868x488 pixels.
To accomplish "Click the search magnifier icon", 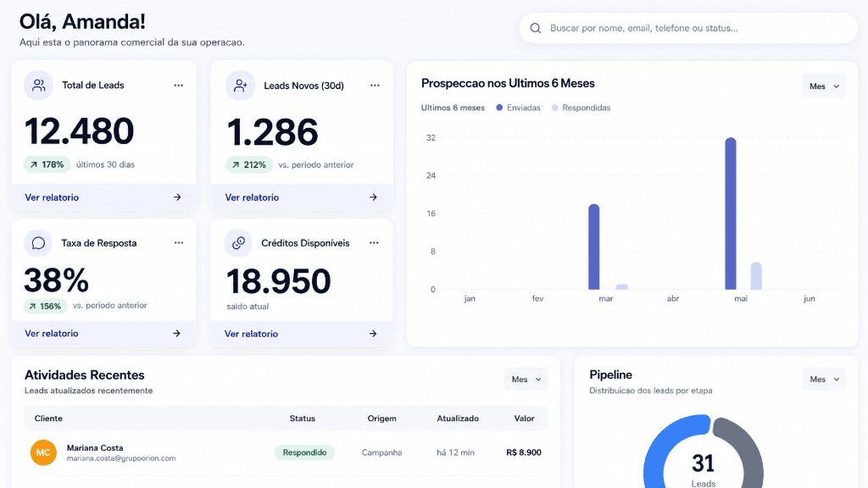I will click(x=536, y=28).
